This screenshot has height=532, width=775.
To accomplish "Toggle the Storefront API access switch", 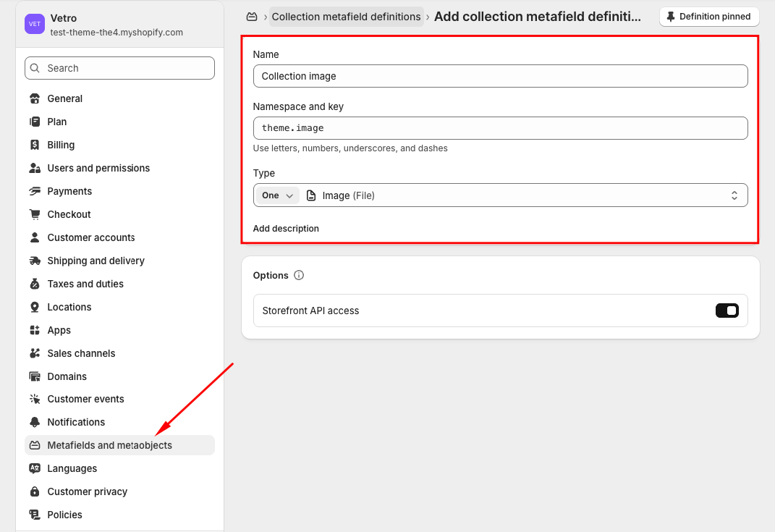I will click(727, 311).
